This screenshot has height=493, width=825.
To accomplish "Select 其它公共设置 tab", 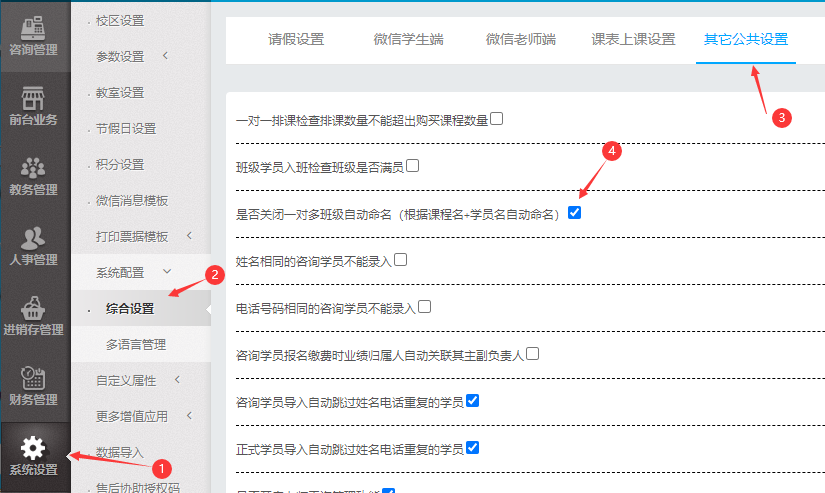I will pyautogui.click(x=746, y=39).
